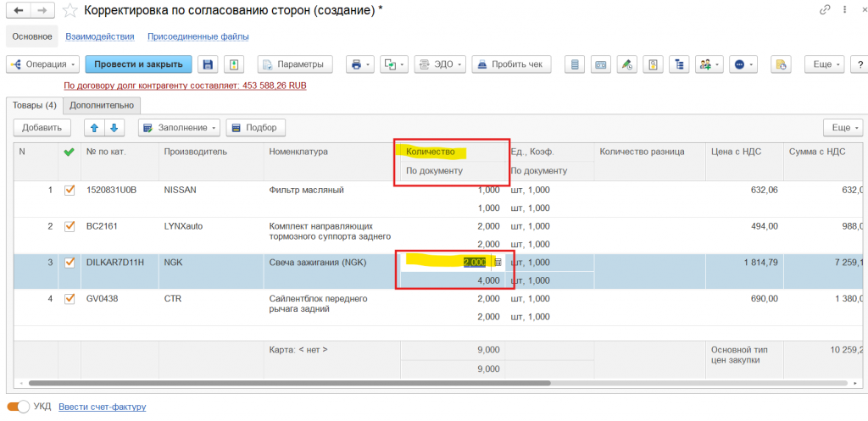Switch to the Дополнительно tab
The image size is (868, 421).
tap(102, 105)
